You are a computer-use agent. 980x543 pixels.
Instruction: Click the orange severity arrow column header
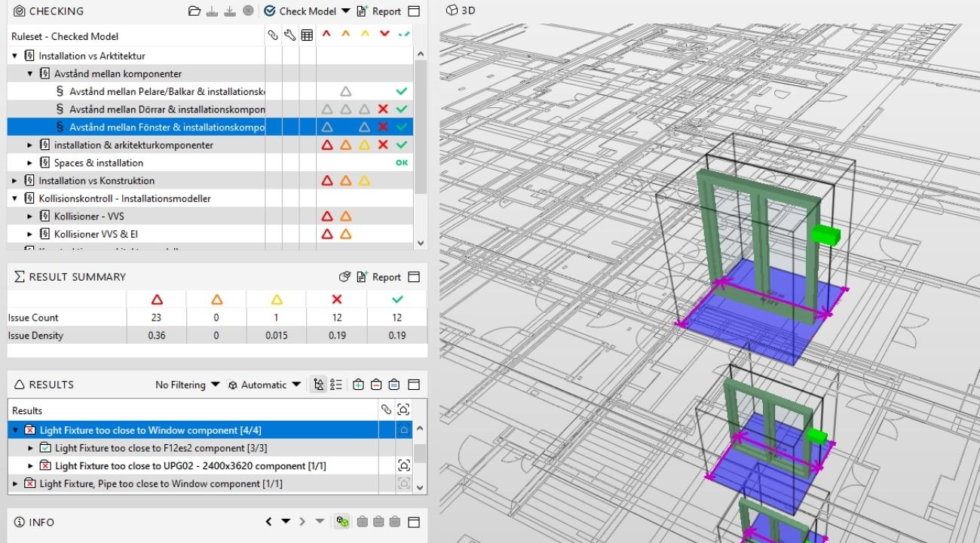(x=345, y=34)
